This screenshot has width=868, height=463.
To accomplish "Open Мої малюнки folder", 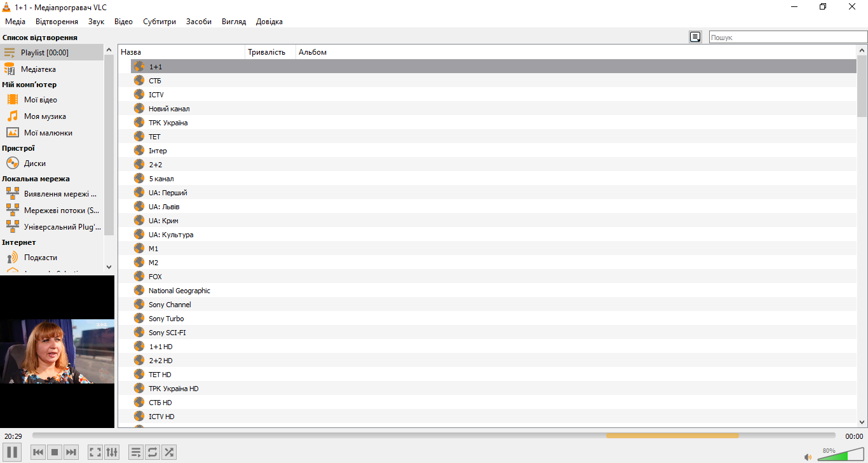I will (x=51, y=133).
